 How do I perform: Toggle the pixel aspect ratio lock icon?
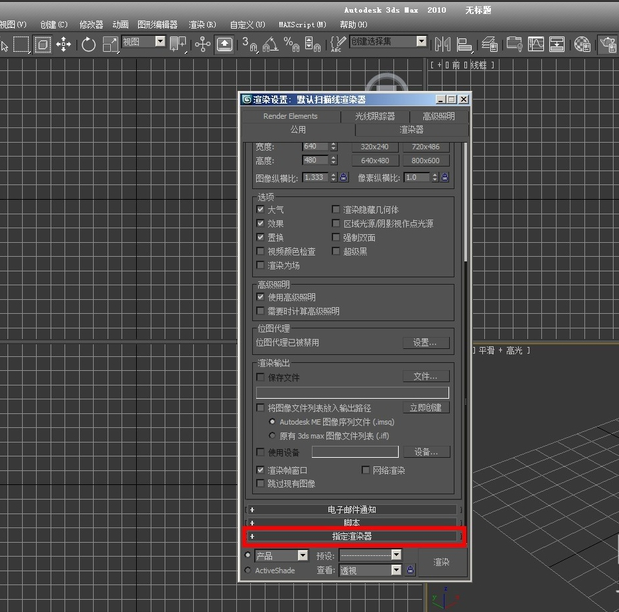tap(445, 177)
